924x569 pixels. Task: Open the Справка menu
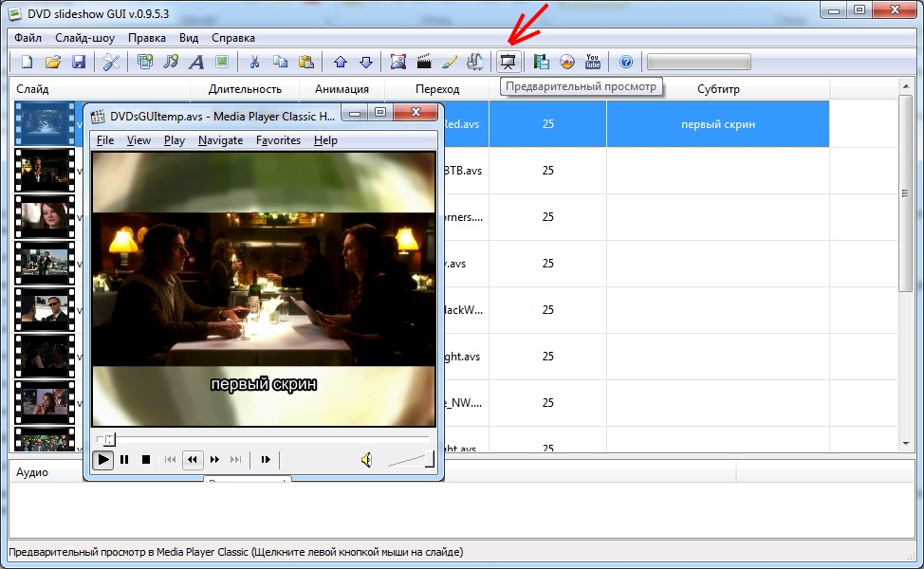click(x=233, y=38)
